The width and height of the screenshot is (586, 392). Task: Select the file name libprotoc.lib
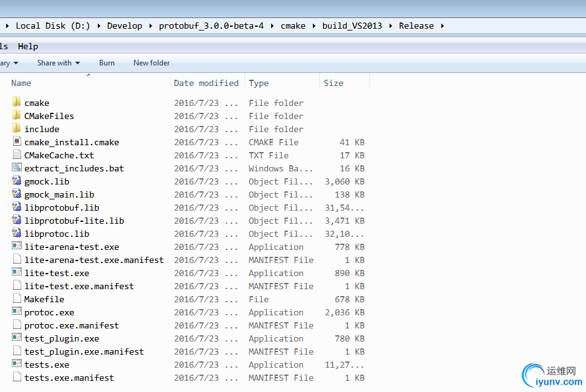coord(57,234)
